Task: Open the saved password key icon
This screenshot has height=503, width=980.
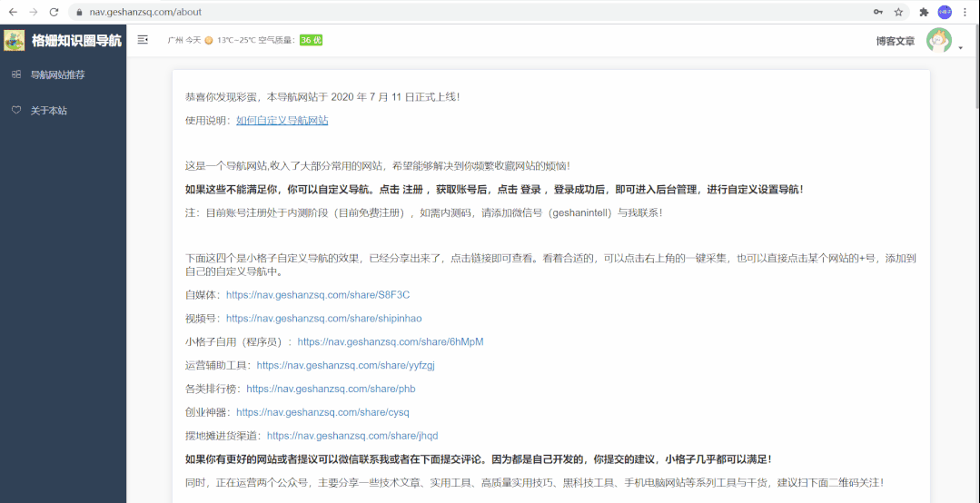Action: (x=878, y=12)
